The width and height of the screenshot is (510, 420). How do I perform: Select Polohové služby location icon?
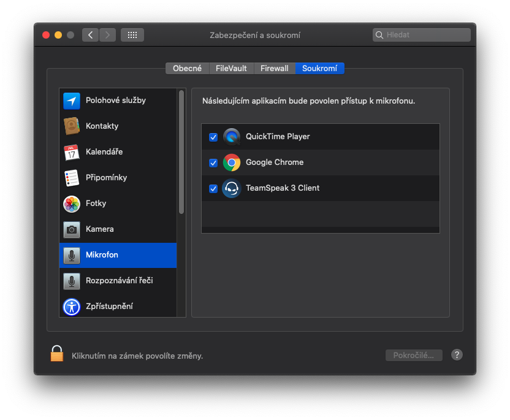point(72,101)
